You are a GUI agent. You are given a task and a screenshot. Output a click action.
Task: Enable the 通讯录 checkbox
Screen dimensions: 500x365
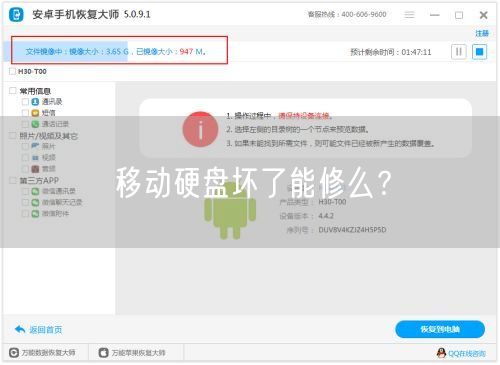tap(25, 102)
